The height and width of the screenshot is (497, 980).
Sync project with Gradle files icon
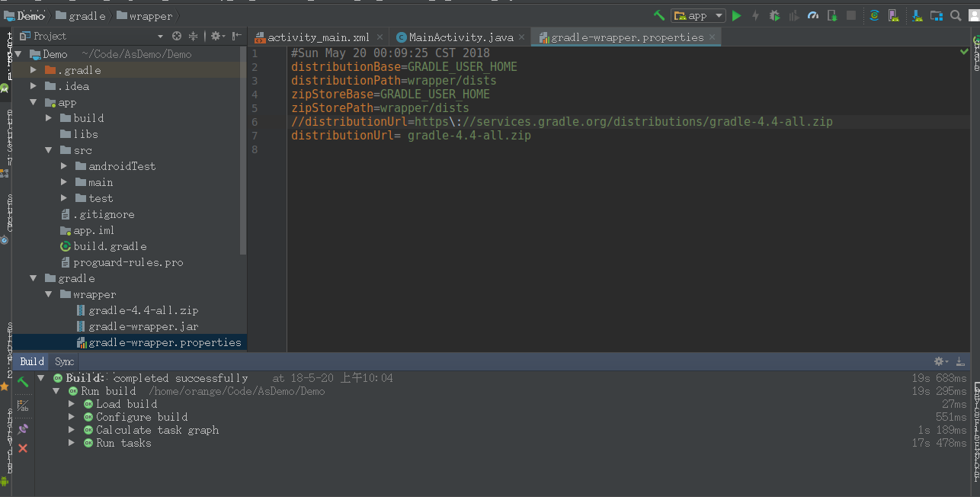point(874,15)
